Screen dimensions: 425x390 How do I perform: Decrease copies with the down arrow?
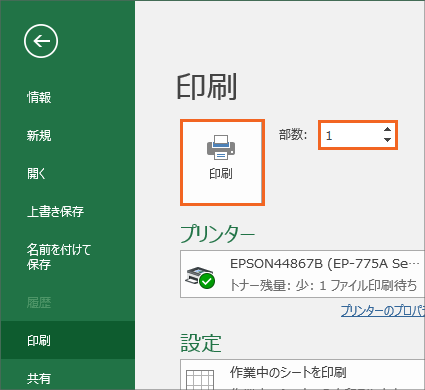[x=387, y=140]
